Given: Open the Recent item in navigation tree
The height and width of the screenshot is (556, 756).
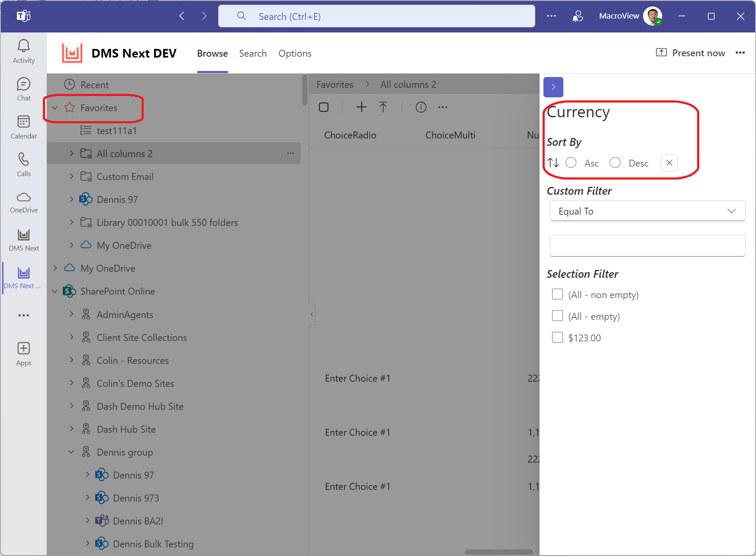Looking at the screenshot, I should (94, 85).
